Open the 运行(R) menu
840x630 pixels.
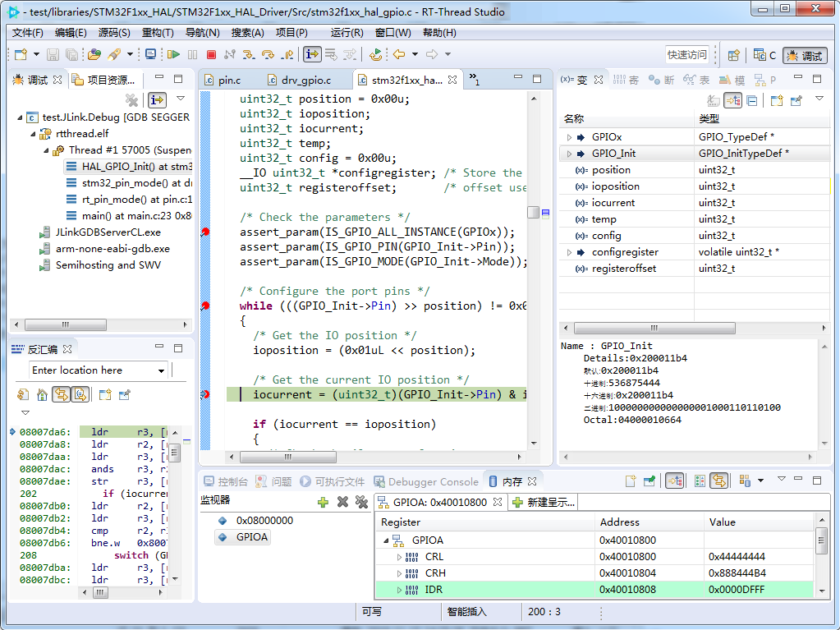point(347,33)
